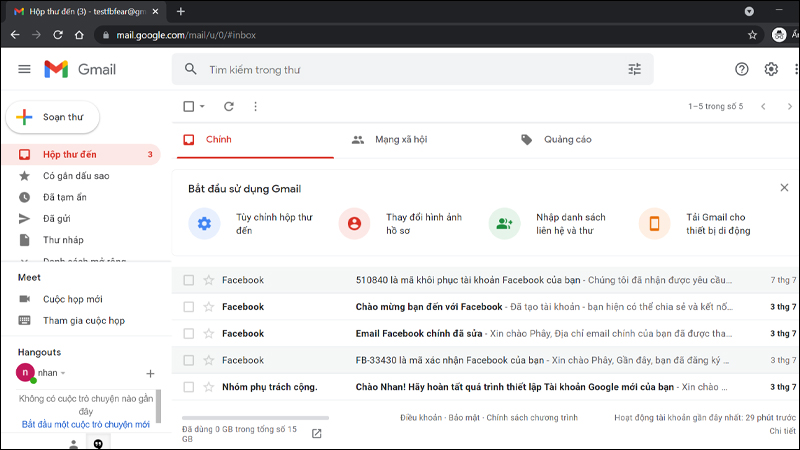Open 'Bắt đầu một cuộc trò chuyện mới' link

[x=86, y=424]
